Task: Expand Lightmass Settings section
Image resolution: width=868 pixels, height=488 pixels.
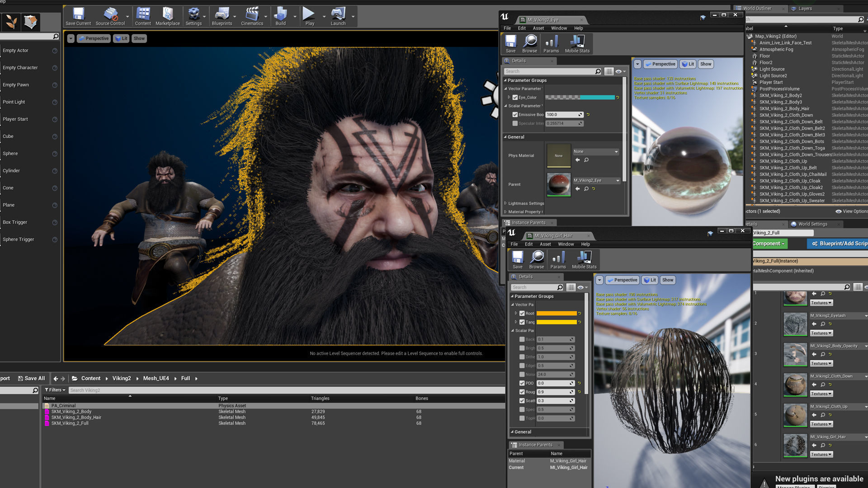Action: click(x=505, y=203)
